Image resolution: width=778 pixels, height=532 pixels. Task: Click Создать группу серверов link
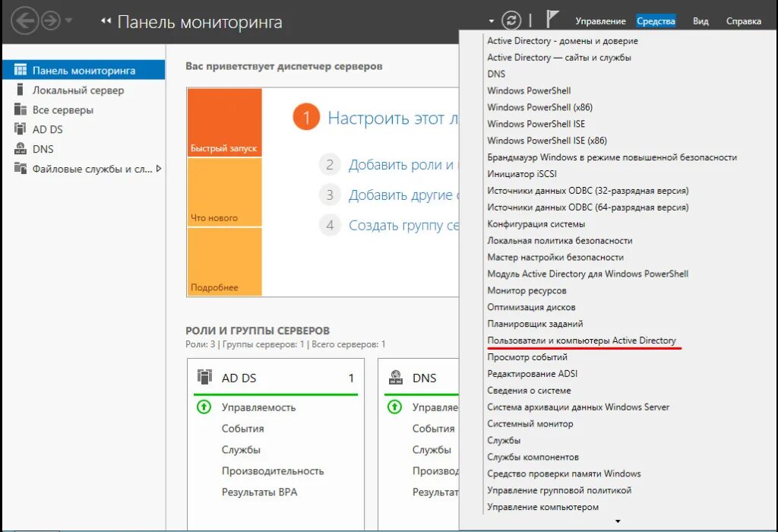(403, 225)
